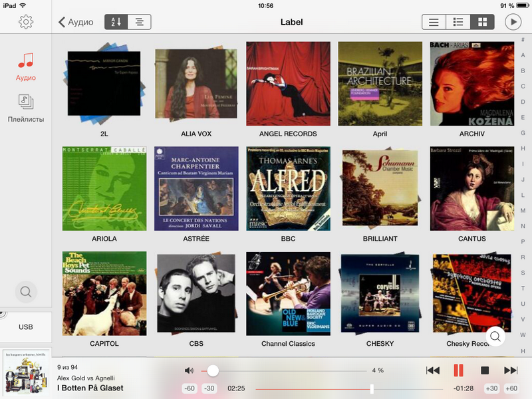Select the A-Z sort order button
The image size is (532, 399).
(116, 22)
